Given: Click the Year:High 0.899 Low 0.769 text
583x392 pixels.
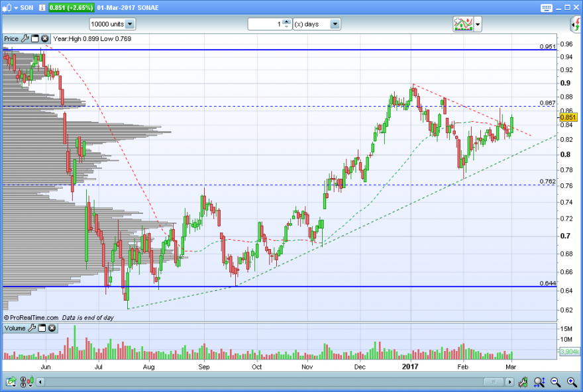Looking at the screenshot, I should pos(92,38).
